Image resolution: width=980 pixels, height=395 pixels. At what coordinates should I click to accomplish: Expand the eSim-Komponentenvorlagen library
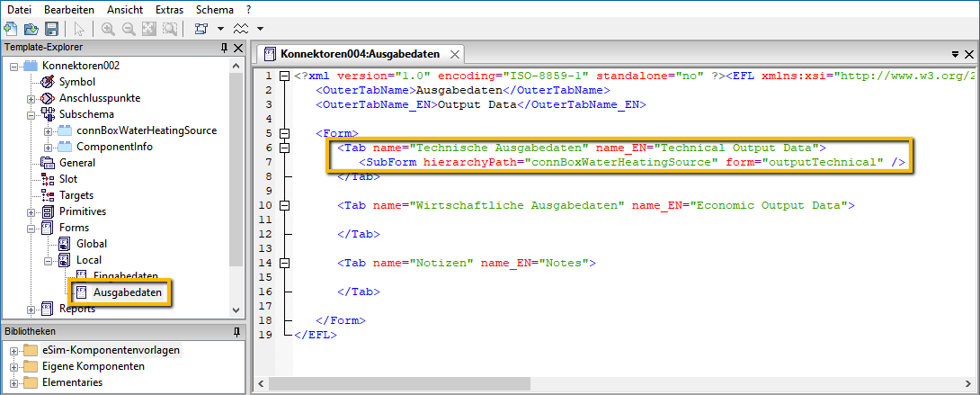(x=13, y=351)
